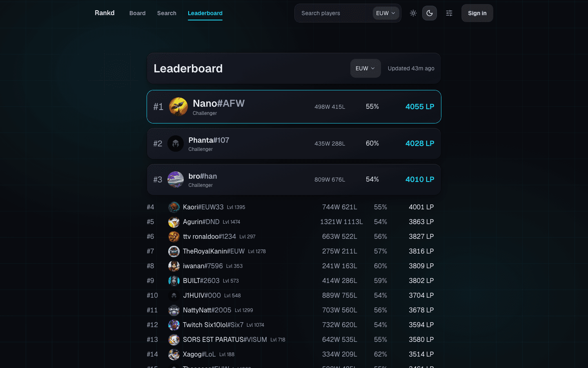Click 1321W 1113L record
Image resolution: width=588 pixels, height=368 pixels.
point(341,222)
